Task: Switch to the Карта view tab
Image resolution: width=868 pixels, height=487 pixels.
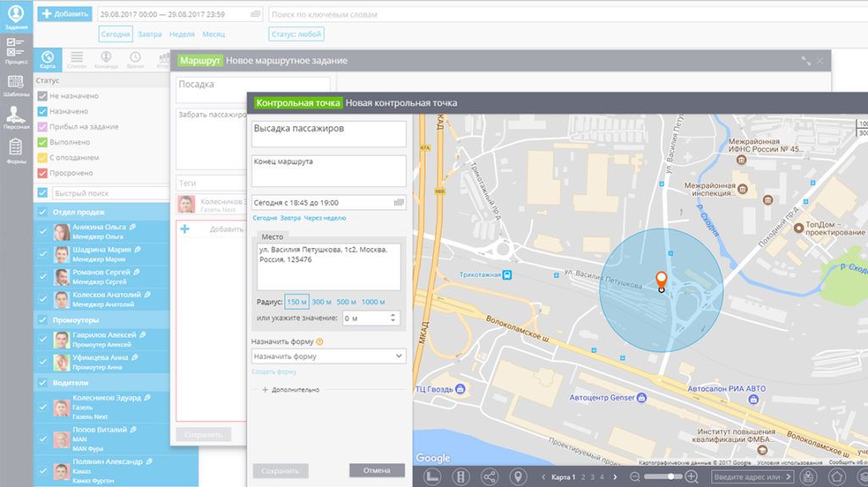Action: tap(47, 60)
